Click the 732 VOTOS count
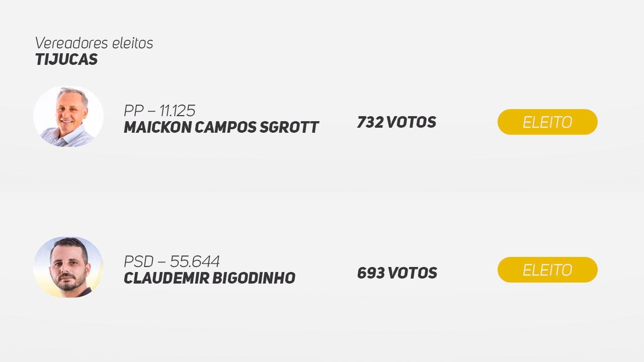Viewport: 644px width, 362px height. coord(396,122)
